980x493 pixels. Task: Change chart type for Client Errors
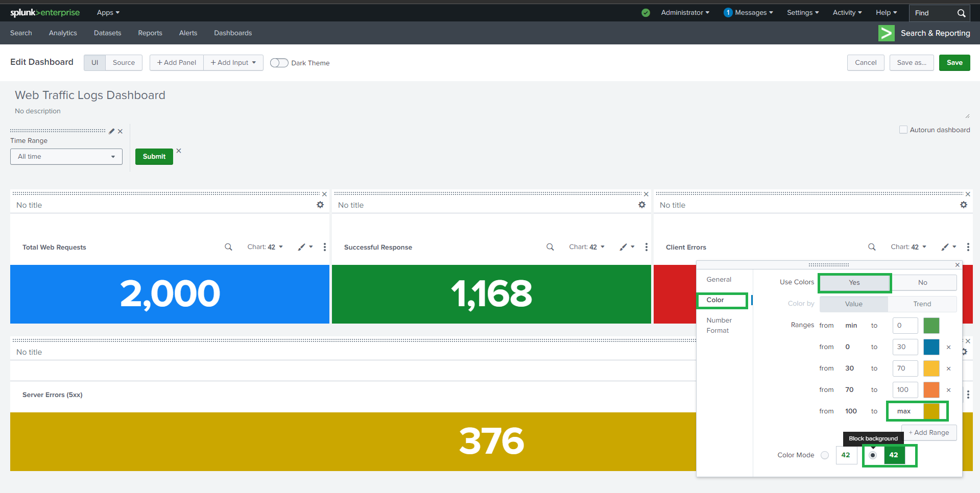[909, 247]
